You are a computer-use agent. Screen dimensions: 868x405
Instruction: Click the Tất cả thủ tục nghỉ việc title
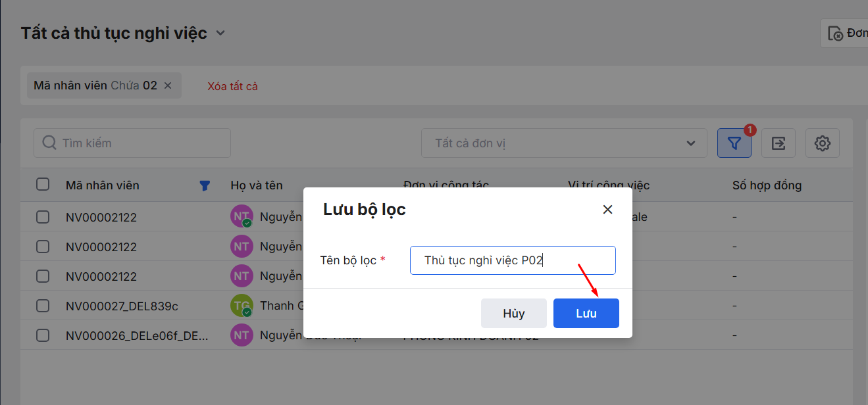[x=114, y=33]
